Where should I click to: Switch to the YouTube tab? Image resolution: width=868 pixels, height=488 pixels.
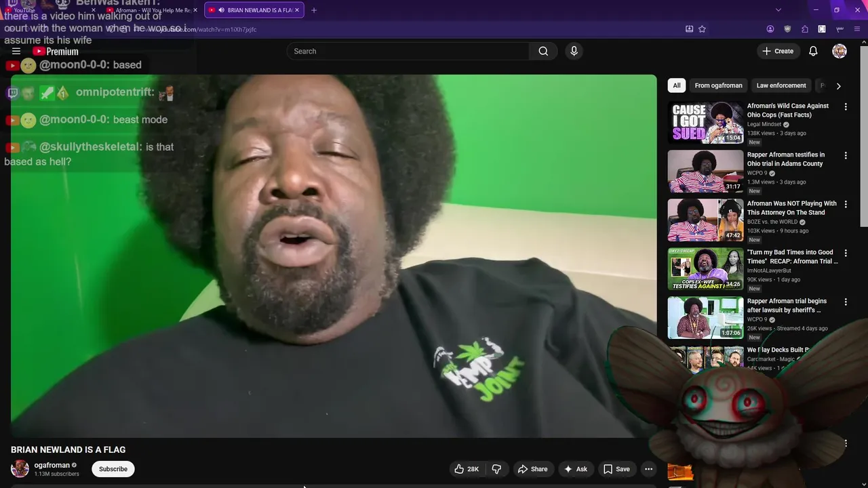pos(51,10)
